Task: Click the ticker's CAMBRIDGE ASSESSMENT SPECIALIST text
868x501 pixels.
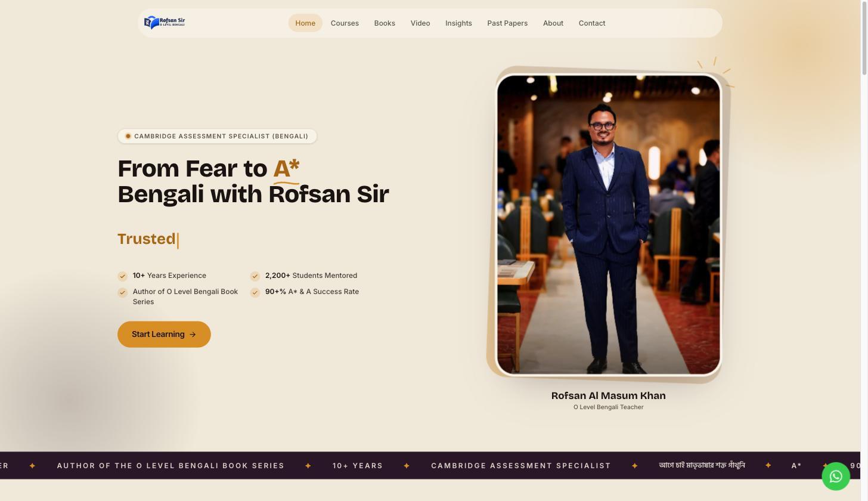Action: (521, 466)
